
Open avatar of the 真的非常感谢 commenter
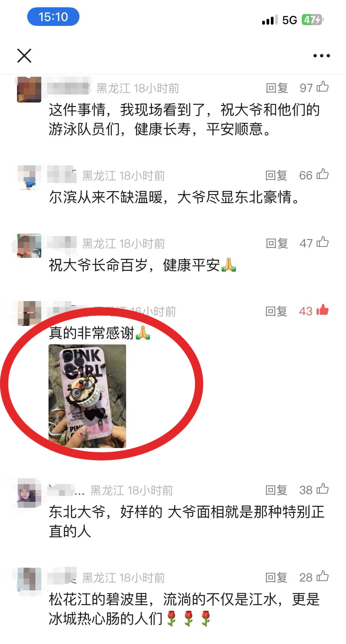pyautogui.click(x=29, y=313)
